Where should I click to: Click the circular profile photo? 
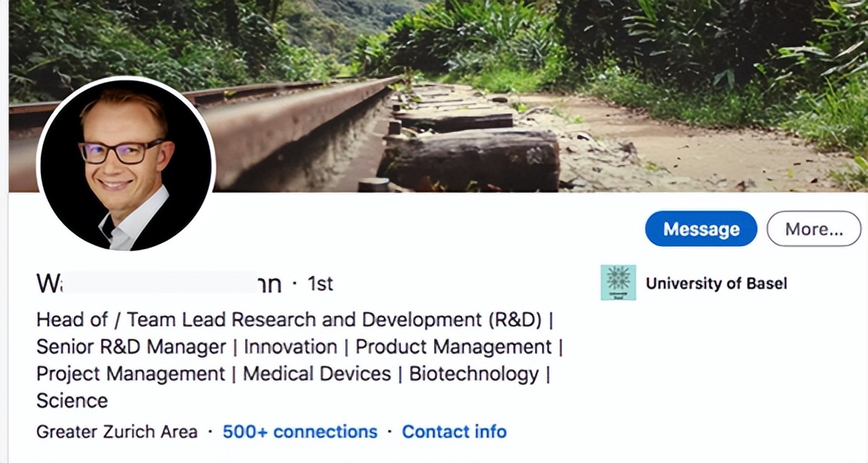(x=126, y=164)
